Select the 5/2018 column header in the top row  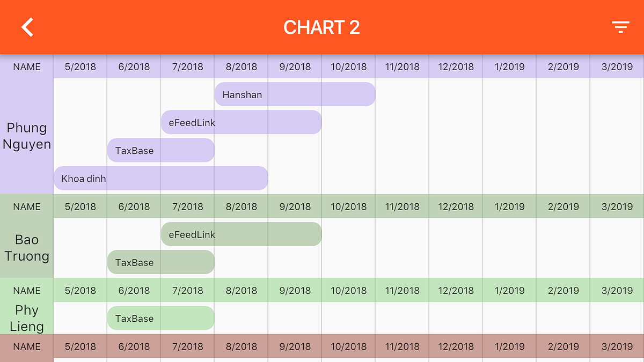pyautogui.click(x=80, y=67)
